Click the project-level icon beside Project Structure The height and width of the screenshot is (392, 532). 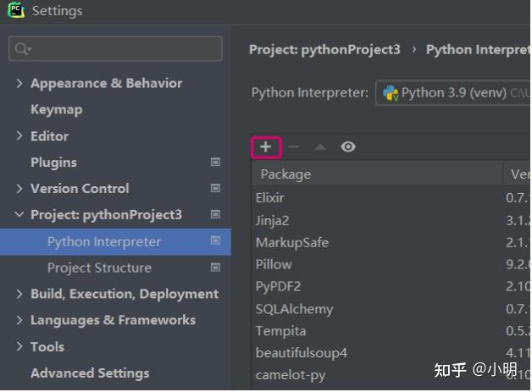(215, 268)
